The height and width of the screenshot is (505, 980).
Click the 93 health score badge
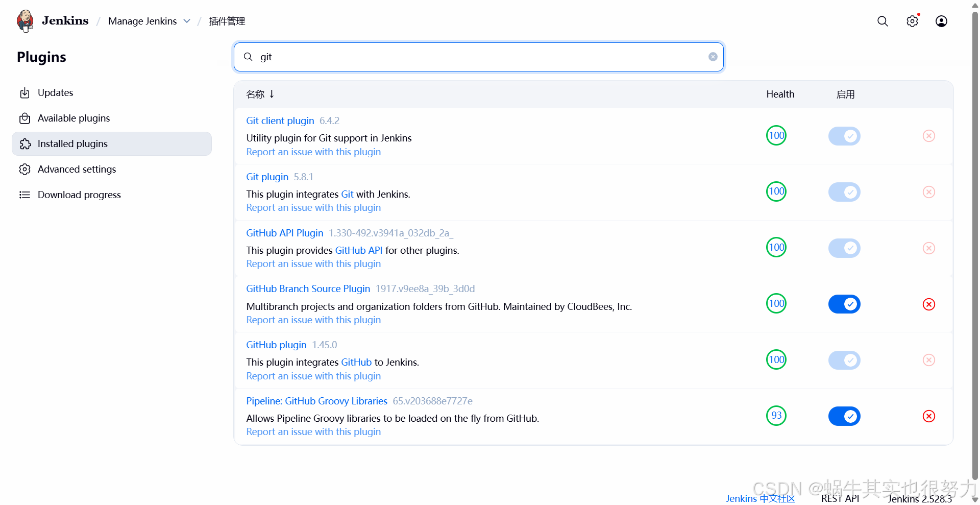[776, 416]
